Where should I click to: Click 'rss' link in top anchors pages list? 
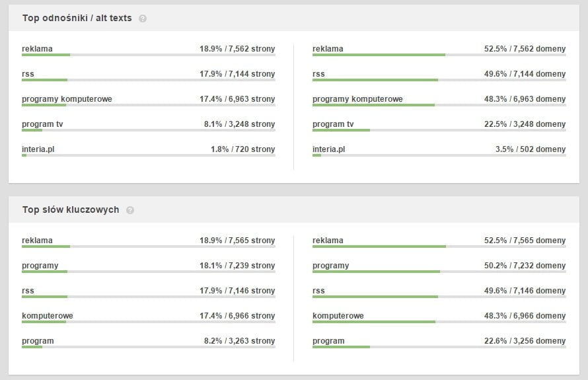tap(28, 74)
